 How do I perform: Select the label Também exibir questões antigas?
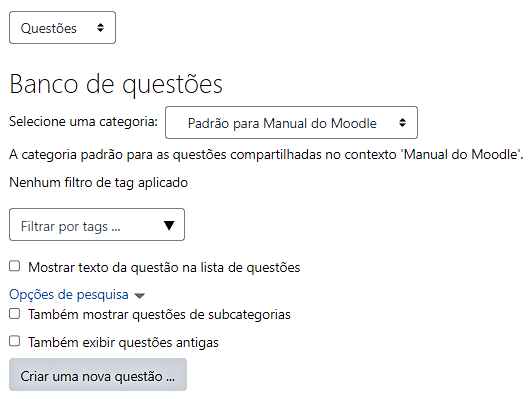(x=124, y=342)
